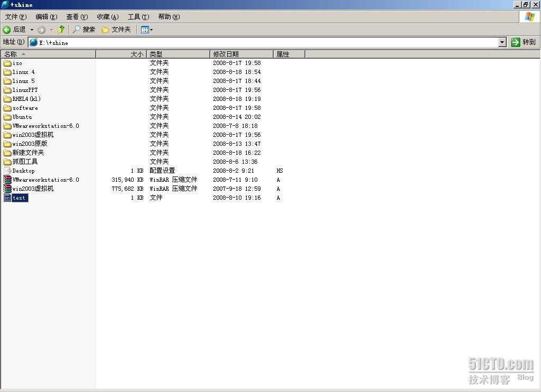Click the 配置设置 type cell
The height and width of the screenshot is (392, 541).
163,171
